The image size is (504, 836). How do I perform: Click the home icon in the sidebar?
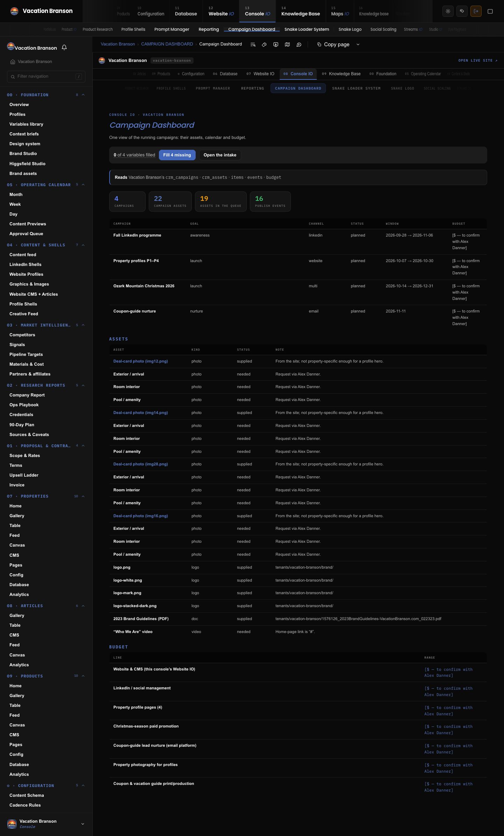(x=13, y=62)
